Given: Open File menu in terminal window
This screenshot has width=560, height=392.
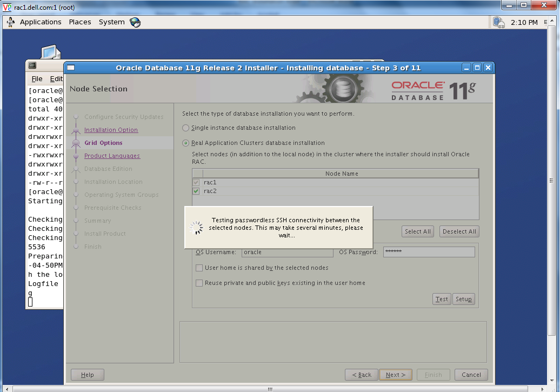Looking at the screenshot, I should 37,78.
